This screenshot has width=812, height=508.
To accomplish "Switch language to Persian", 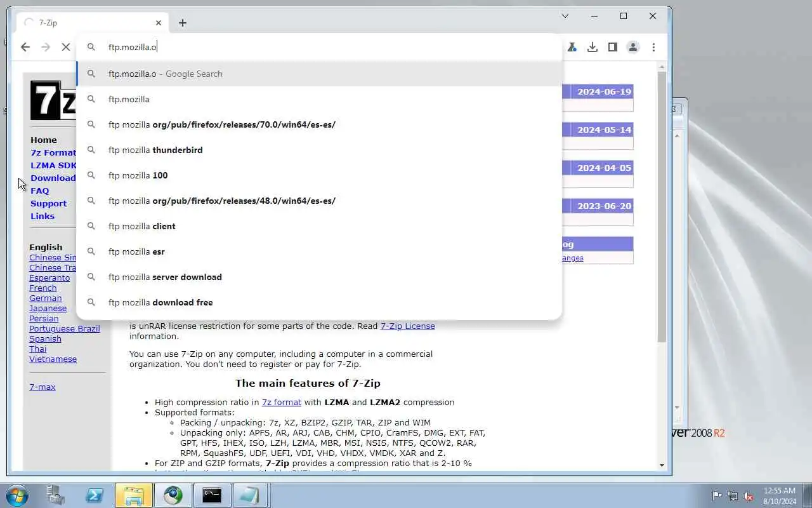I will [x=44, y=318].
